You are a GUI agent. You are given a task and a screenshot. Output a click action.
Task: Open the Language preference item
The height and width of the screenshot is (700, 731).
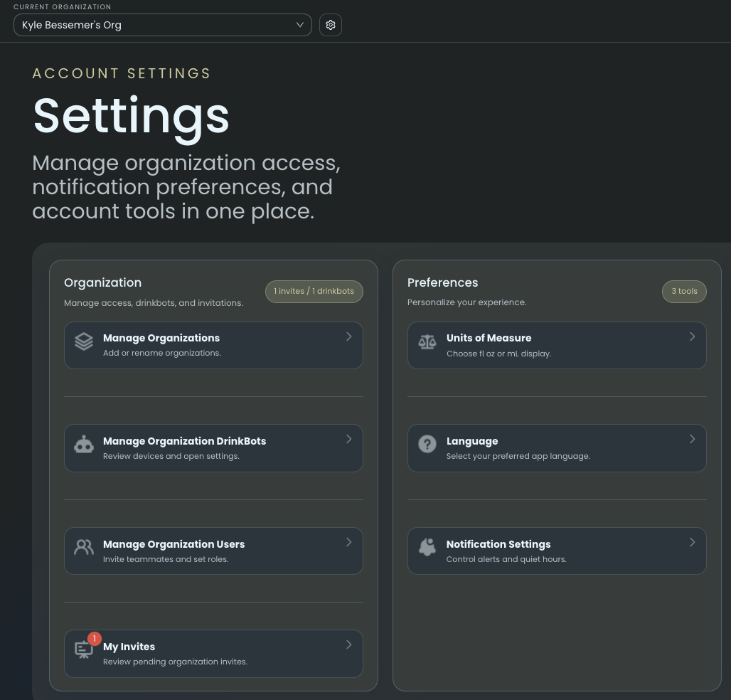(x=556, y=448)
